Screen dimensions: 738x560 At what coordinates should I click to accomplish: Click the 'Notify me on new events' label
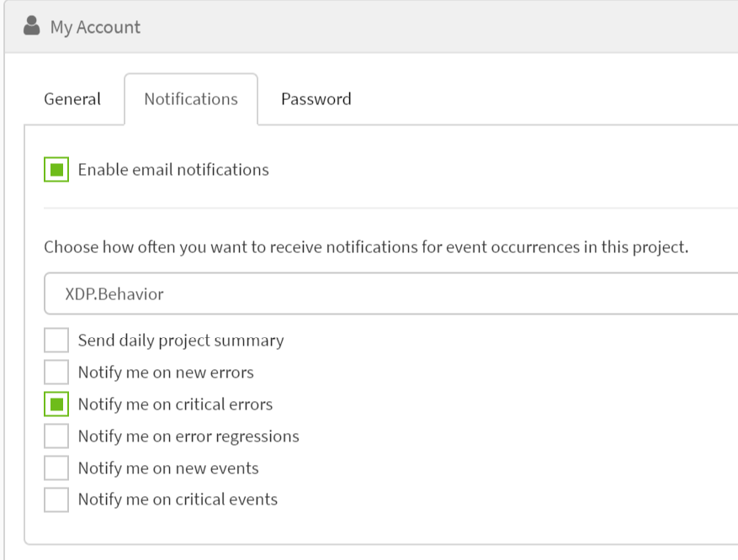pos(168,468)
